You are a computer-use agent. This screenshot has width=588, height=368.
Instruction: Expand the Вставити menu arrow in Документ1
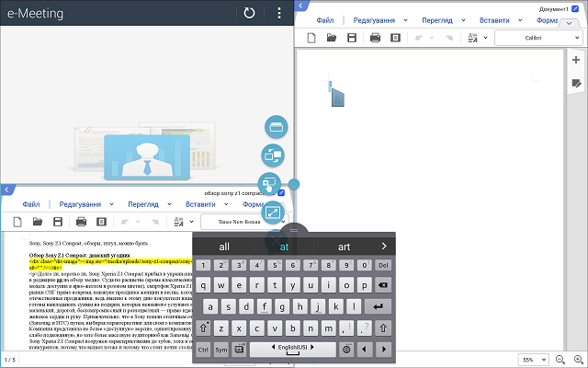click(x=520, y=20)
